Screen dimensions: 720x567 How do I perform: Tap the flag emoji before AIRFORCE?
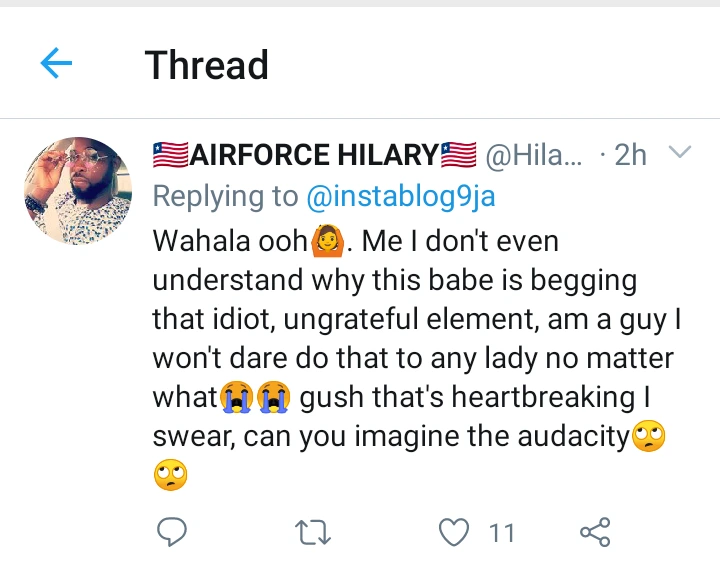(170, 155)
